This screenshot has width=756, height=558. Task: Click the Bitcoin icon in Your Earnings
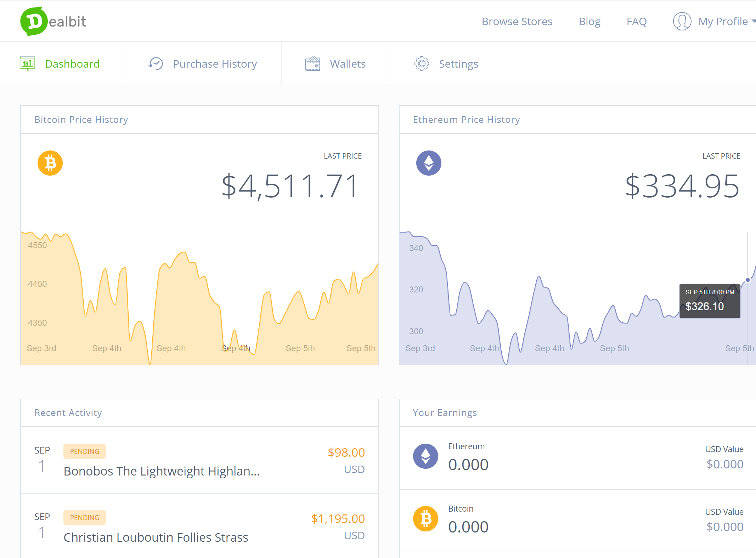(x=425, y=519)
